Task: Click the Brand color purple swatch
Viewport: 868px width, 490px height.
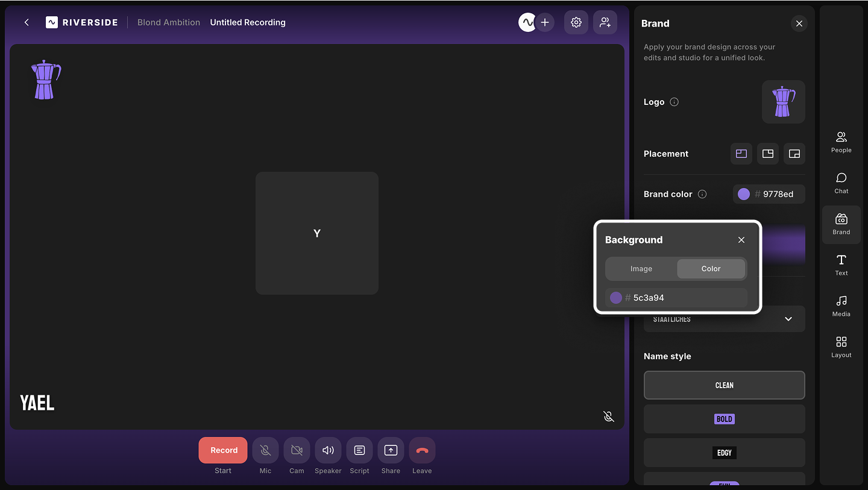Action: click(x=744, y=194)
